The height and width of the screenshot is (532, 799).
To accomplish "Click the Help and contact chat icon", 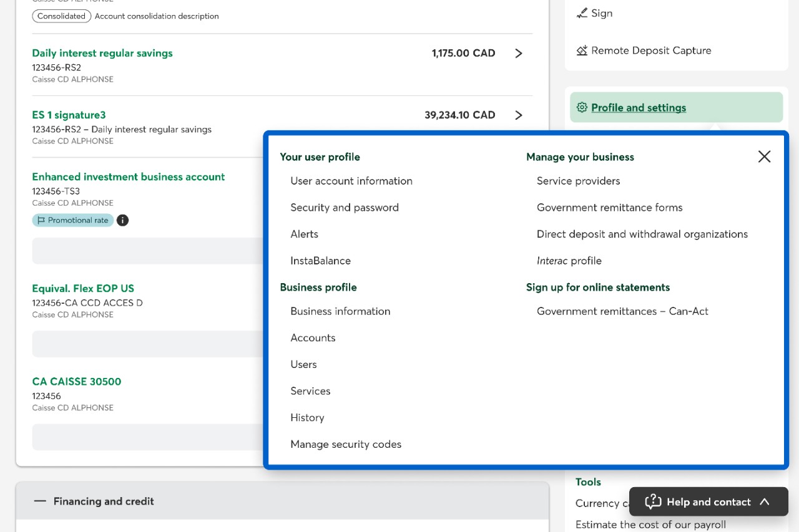I will click(x=653, y=501).
